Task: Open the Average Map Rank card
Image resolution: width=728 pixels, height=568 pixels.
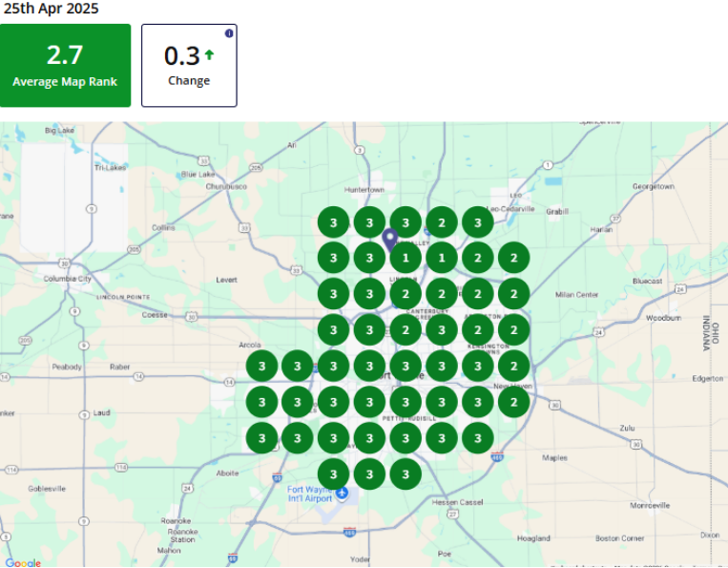Action: tap(66, 66)
